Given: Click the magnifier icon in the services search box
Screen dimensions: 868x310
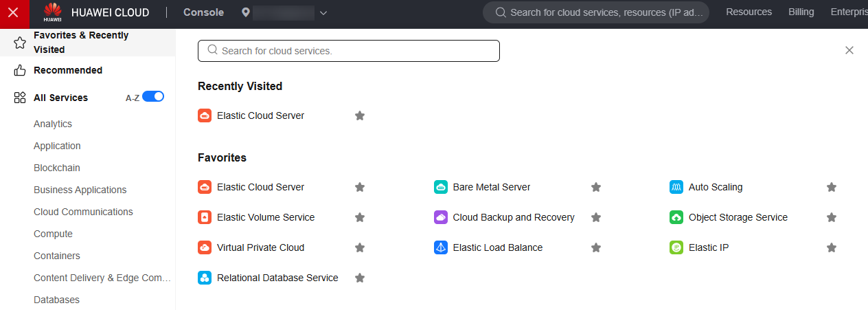Looking at the screenshot, I should pos(213,50).
